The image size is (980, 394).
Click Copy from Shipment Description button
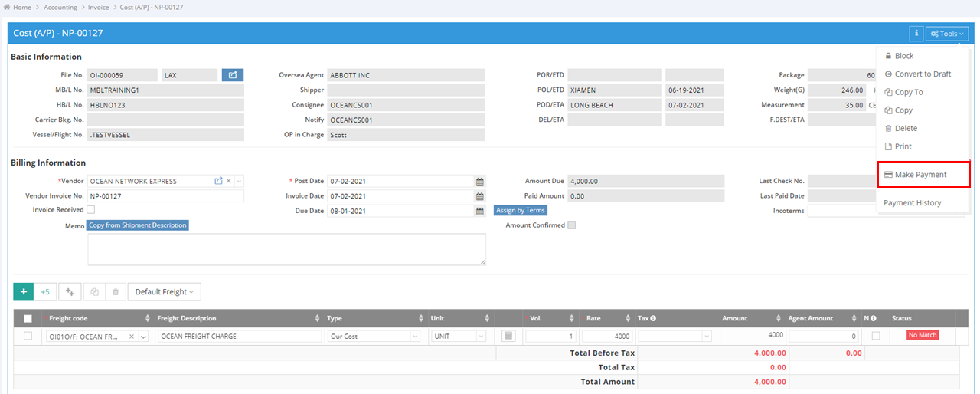tap(138, 225)
